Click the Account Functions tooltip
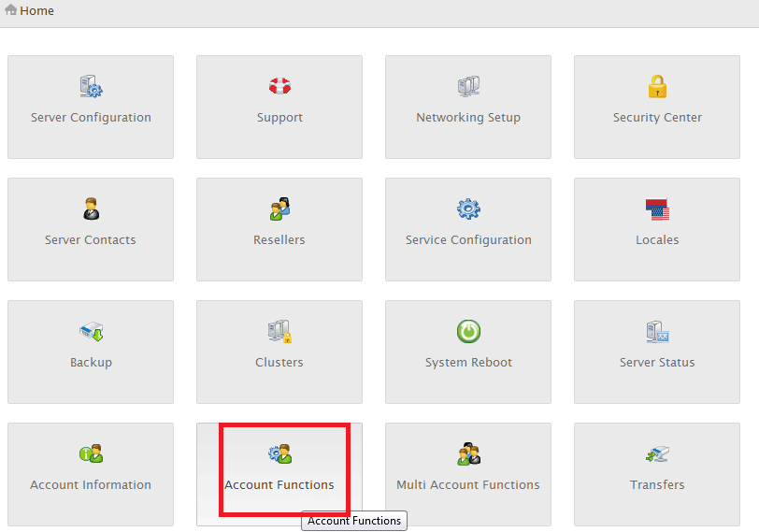This screenshot has height=532, width=759. pos(354,521)
